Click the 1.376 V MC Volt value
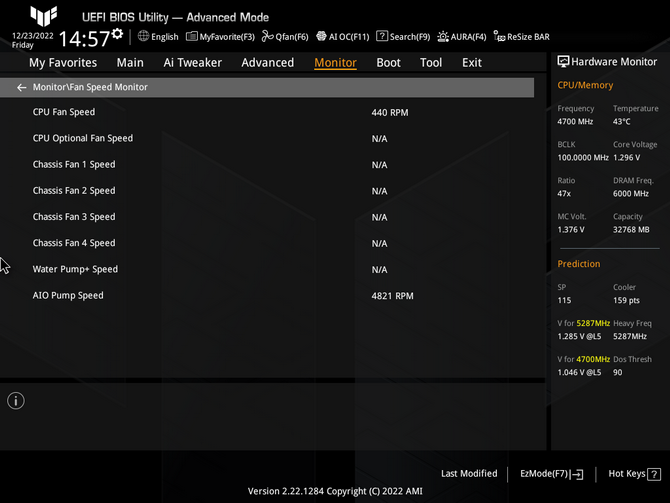Image resolution: width=670 pixels, height=503 pixels. (x=570, y=230)
